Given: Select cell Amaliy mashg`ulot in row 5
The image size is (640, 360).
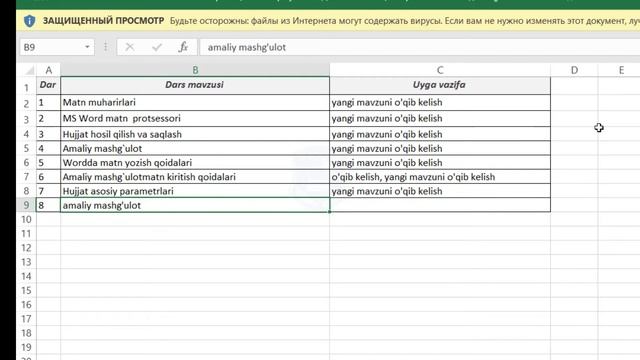Looking at the screenshot, I should (x=195, y=149).
